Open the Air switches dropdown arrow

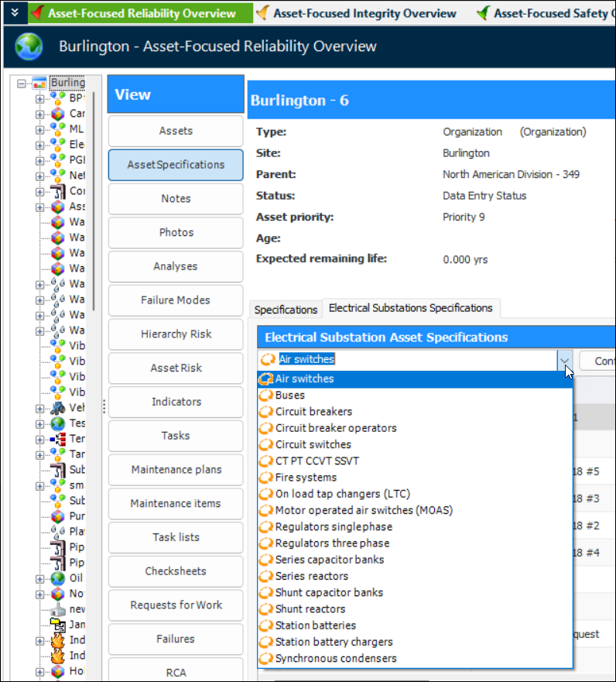click(x=565, y=360)
